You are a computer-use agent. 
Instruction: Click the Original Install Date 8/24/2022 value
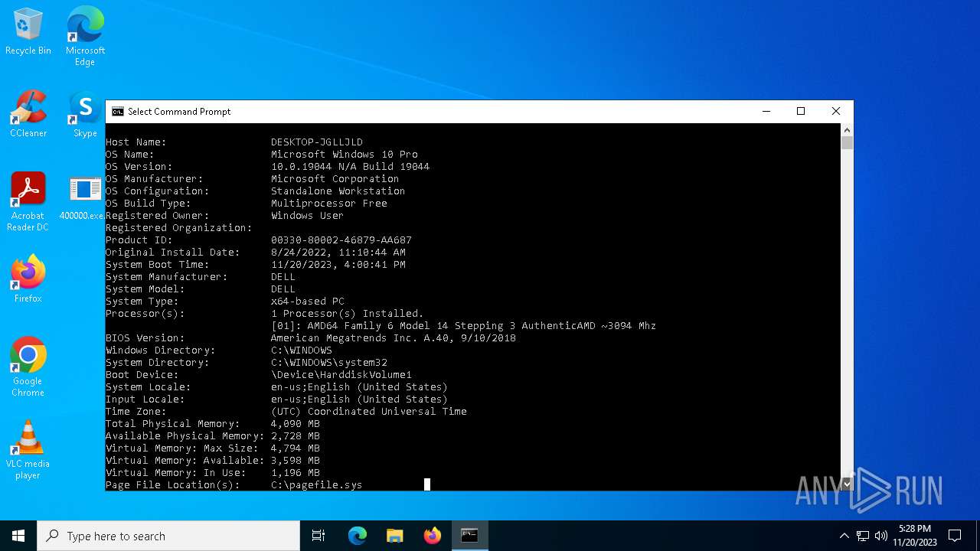(338, 253)
